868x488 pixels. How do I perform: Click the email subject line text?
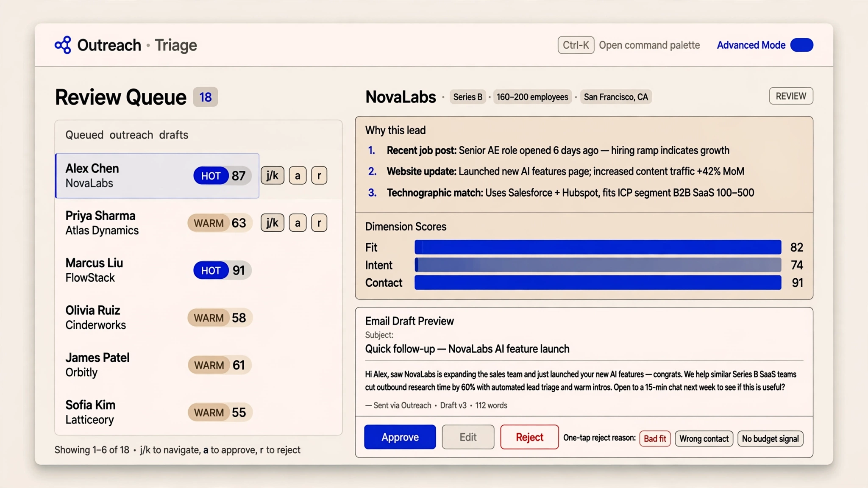[x=467, y=349]
